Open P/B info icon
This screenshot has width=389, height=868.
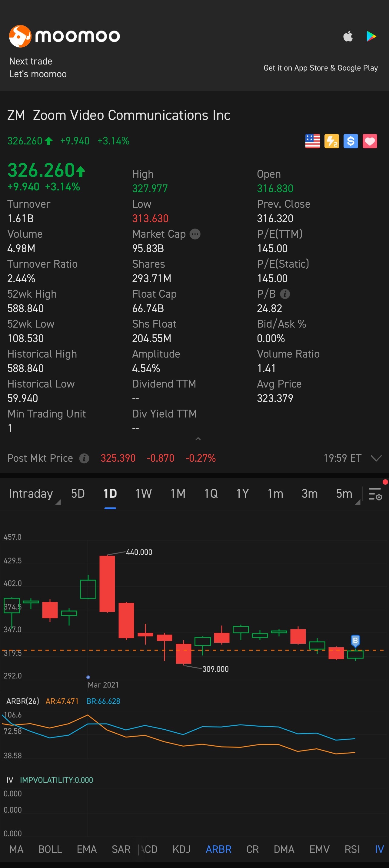tap(285, 294)
